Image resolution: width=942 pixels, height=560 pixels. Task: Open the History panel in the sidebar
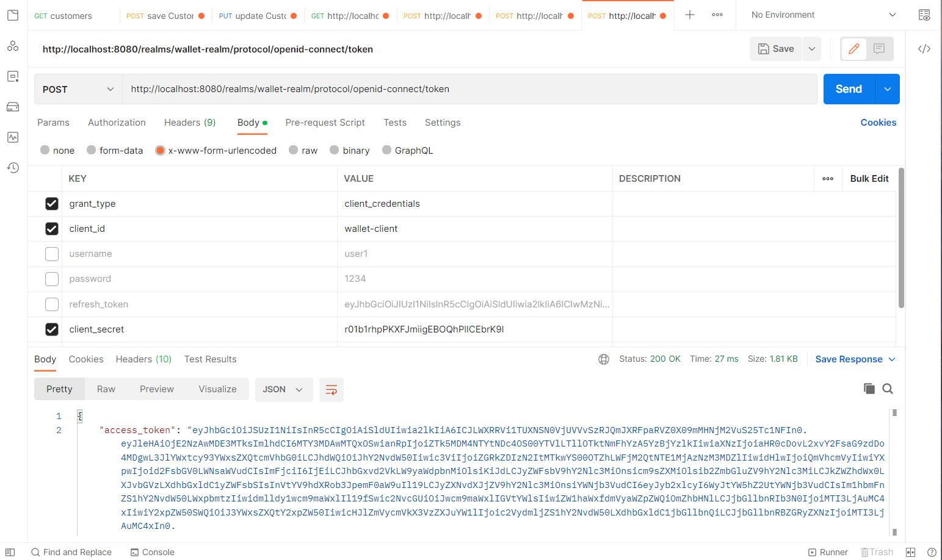[x=13, y=167]
